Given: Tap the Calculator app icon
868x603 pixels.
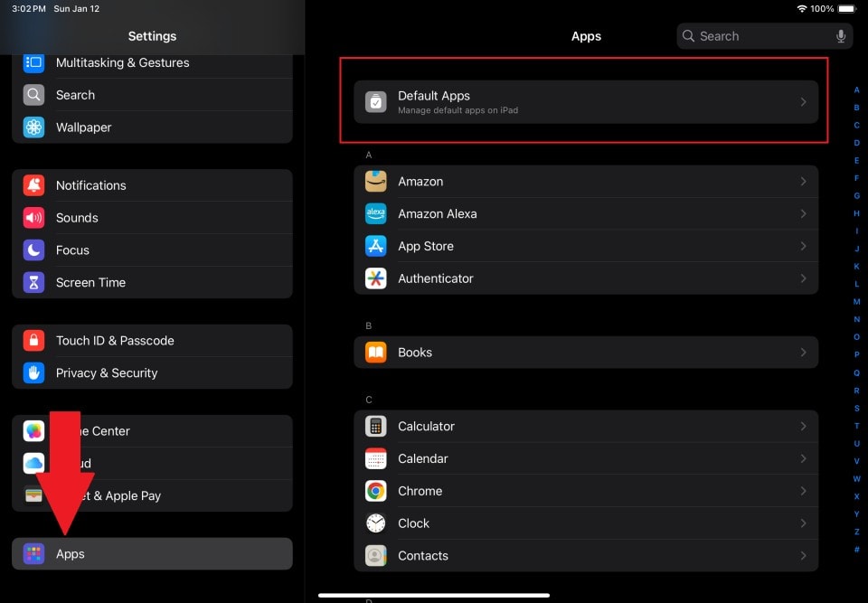Looking at the screenshot, I should coord(375,427).
